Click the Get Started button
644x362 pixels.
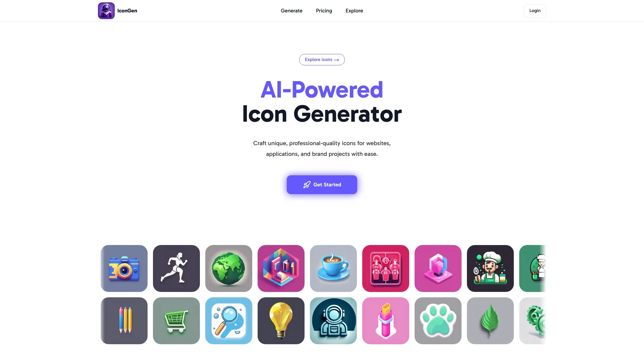[322, 184]
